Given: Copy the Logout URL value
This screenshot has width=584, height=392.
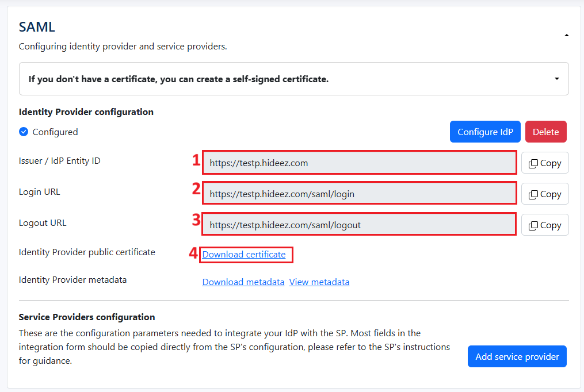Looking at the screenshot, I should [x=544, y=225].
